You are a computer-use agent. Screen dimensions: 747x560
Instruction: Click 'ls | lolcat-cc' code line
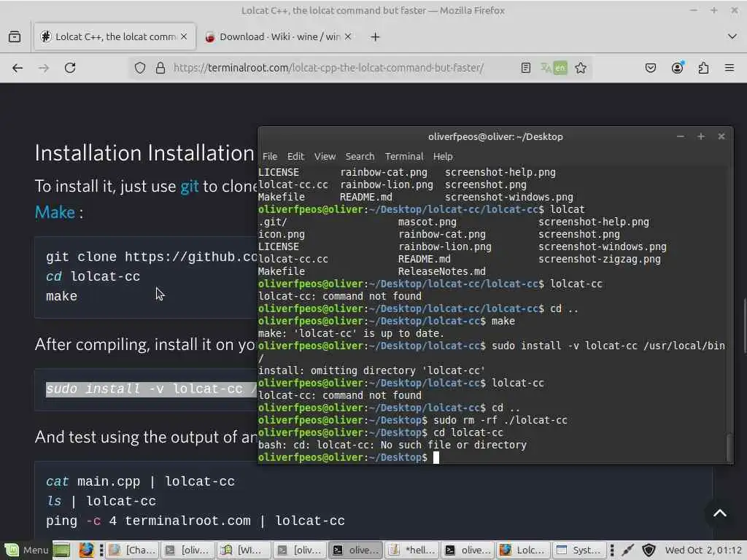click(x=101, y=501)
